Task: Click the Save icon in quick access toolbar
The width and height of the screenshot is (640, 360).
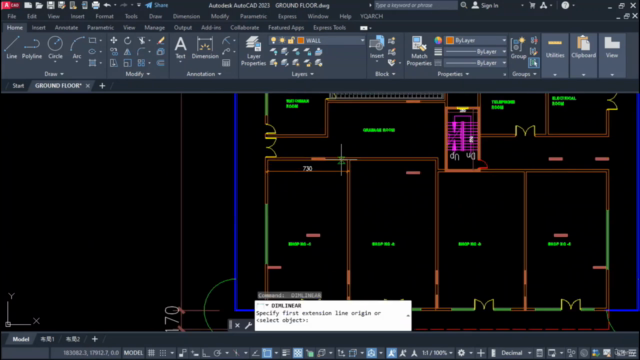Action: pos(50,5)
